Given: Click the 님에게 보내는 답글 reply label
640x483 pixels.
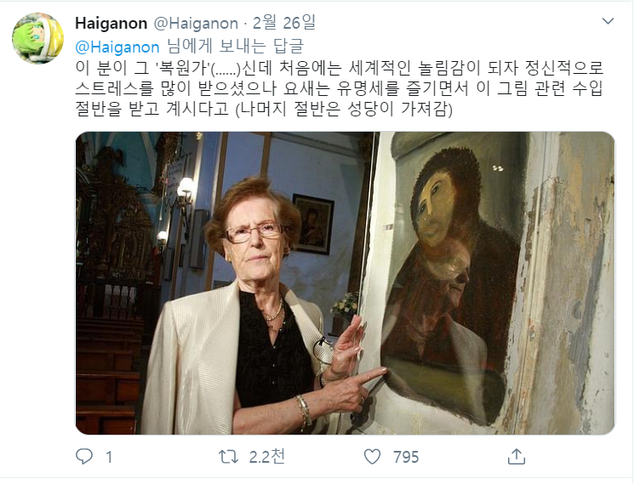Looking at the screenshot, I should click(x=236, y=47).
